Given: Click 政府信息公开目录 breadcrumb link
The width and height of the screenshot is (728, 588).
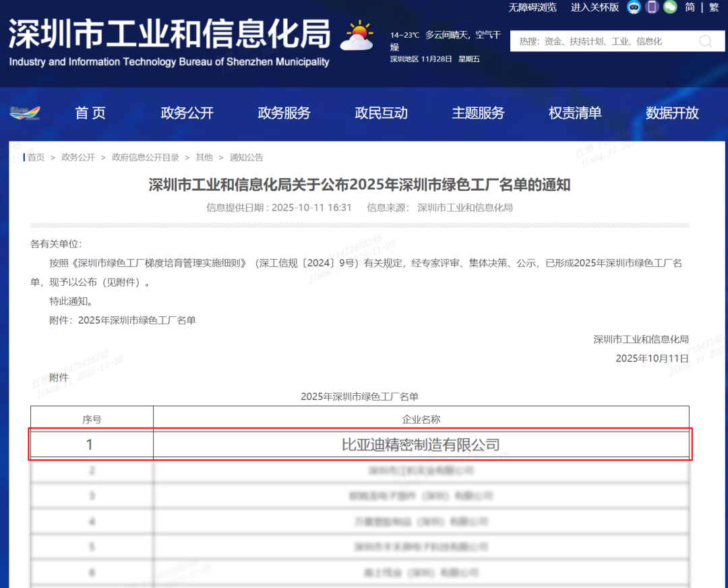Looking at the screenshot, I should 146,157.
